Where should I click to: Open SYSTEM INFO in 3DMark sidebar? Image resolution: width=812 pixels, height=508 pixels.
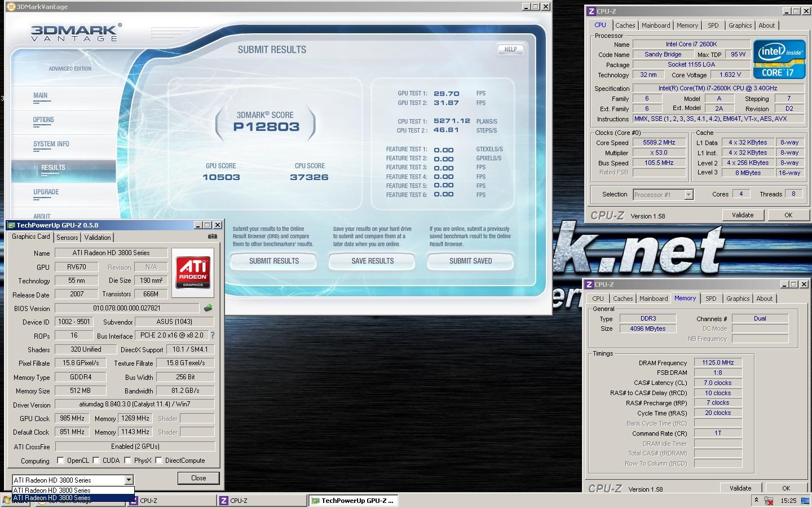pos(51,144)
